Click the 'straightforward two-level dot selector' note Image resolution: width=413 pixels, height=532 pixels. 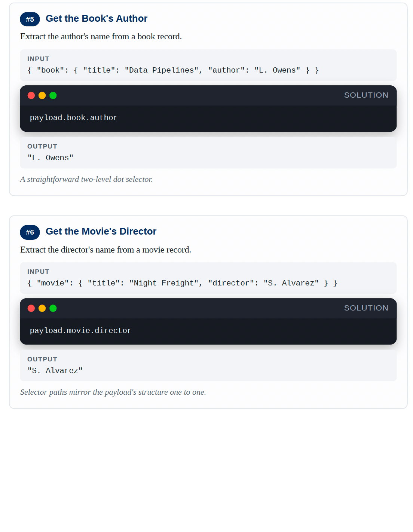coord(86,180)
